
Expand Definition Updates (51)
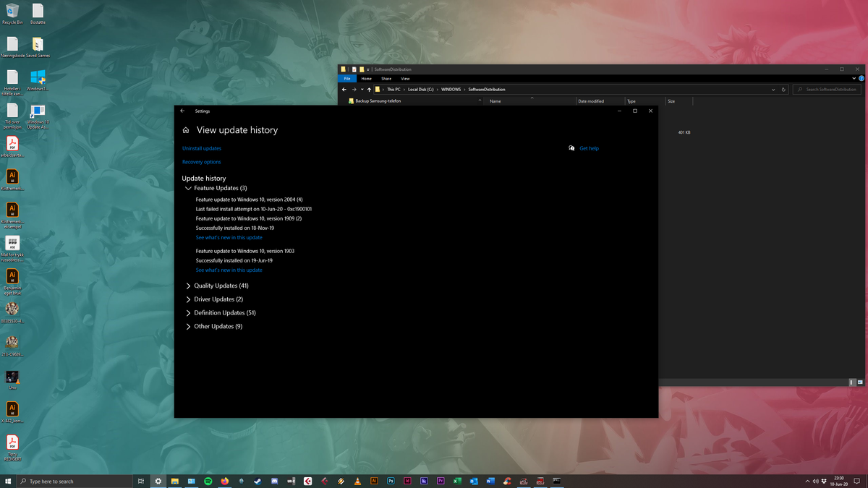tap(221, 313)
